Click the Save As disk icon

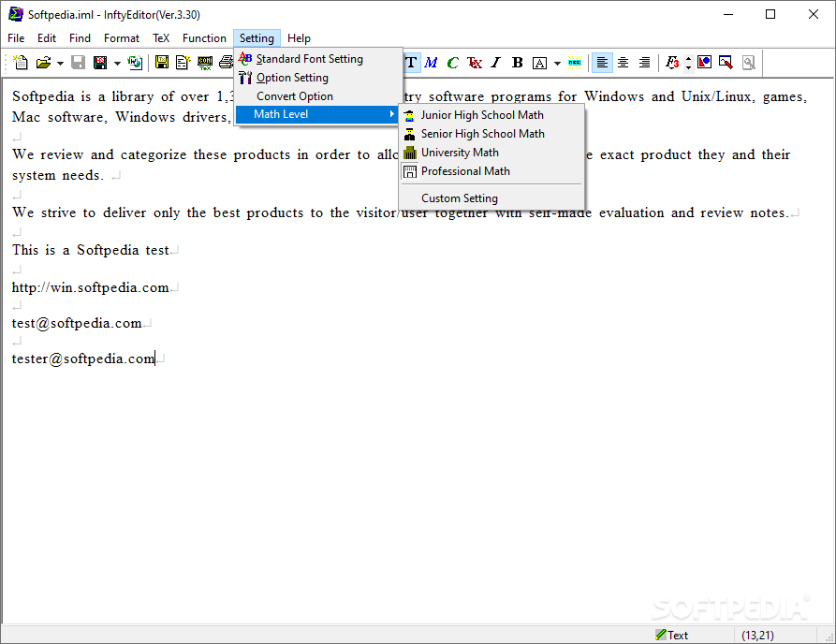[x=100, y=63]
